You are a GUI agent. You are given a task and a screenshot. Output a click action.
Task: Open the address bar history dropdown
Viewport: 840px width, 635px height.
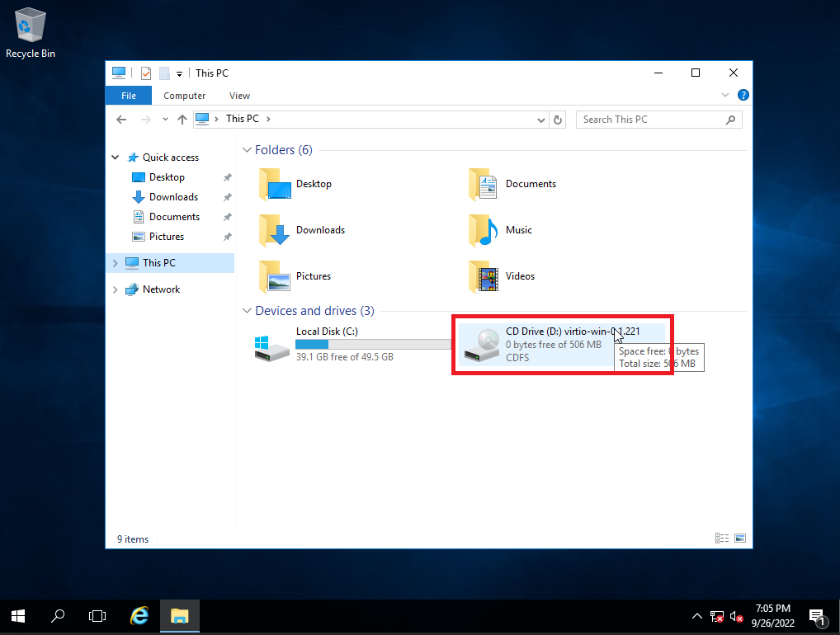coord(541,120)
